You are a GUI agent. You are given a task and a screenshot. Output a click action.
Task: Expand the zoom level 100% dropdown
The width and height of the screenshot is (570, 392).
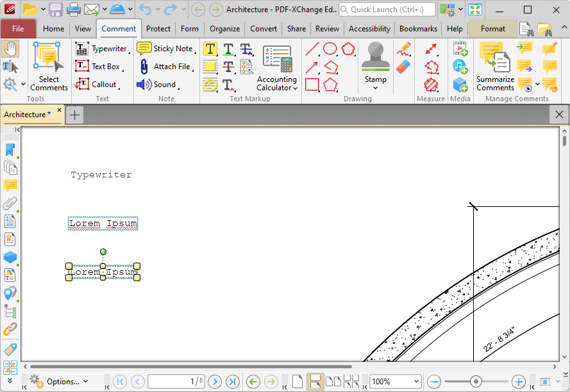tap(415, 382)
